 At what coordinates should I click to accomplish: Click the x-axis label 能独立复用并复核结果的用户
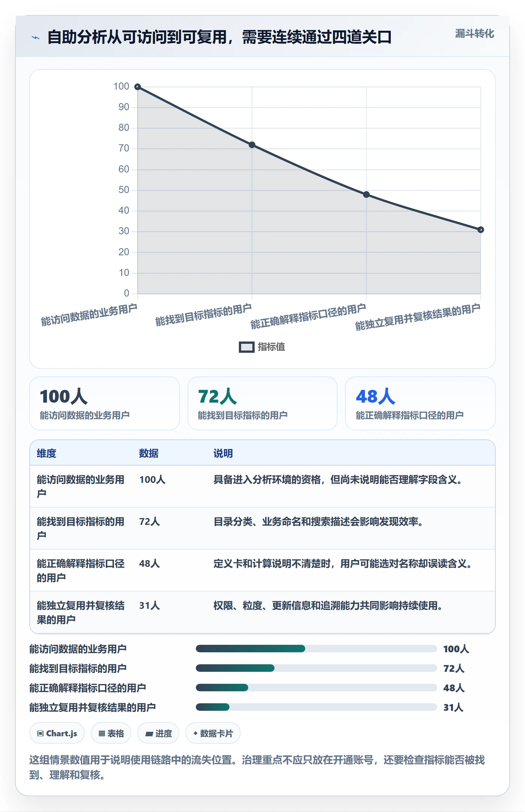(x=418, y=318)
